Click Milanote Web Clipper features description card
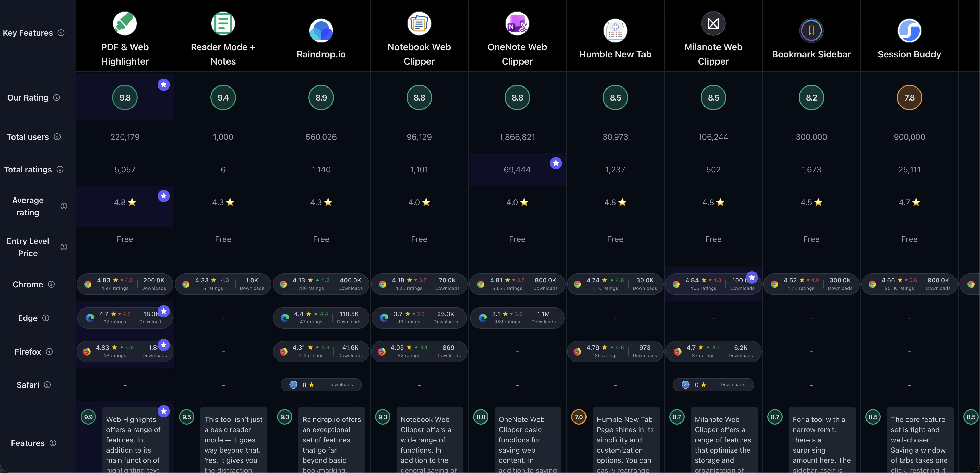 click(x=724, y=440)
